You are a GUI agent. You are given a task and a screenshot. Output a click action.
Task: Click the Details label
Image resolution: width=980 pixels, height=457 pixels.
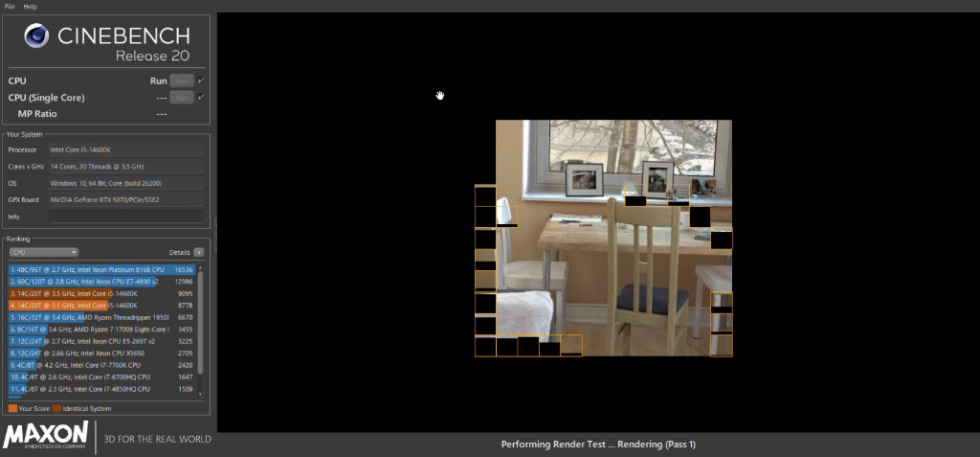click(x=179, y=252)
